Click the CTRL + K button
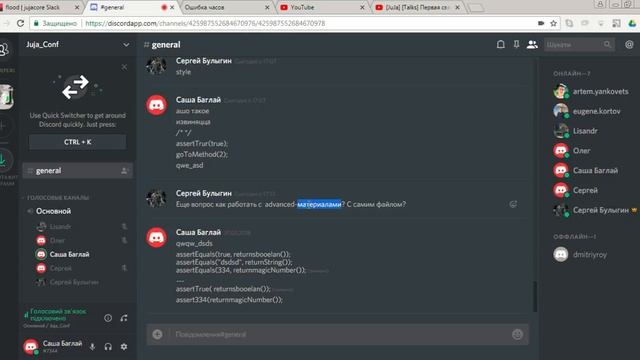The width and height of the screenshot is (640, 360). pos(78,142)
